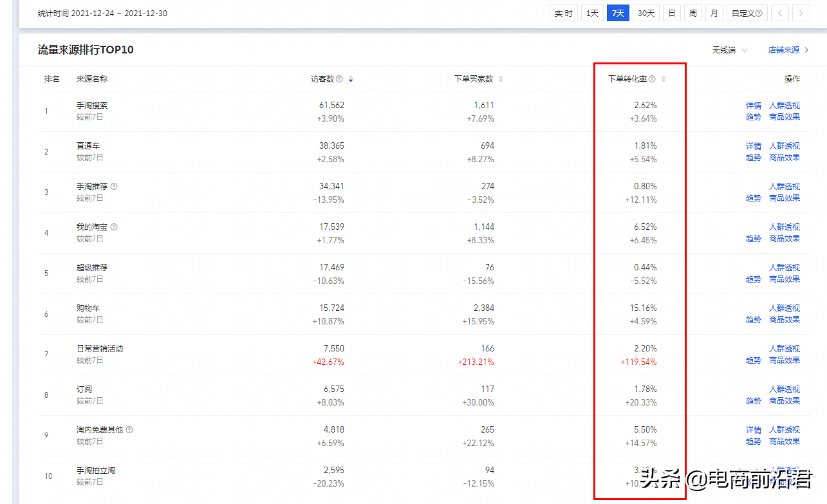The height and width of the screenshot is (504, 827).
Task: Click help icon beside 访客数 header
Action: 339,79
